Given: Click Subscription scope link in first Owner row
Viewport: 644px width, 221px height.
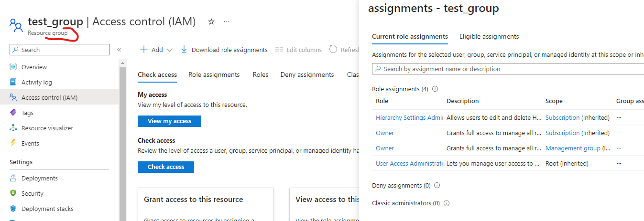Looking at the screenshot, I should click(x=562, y=133).
